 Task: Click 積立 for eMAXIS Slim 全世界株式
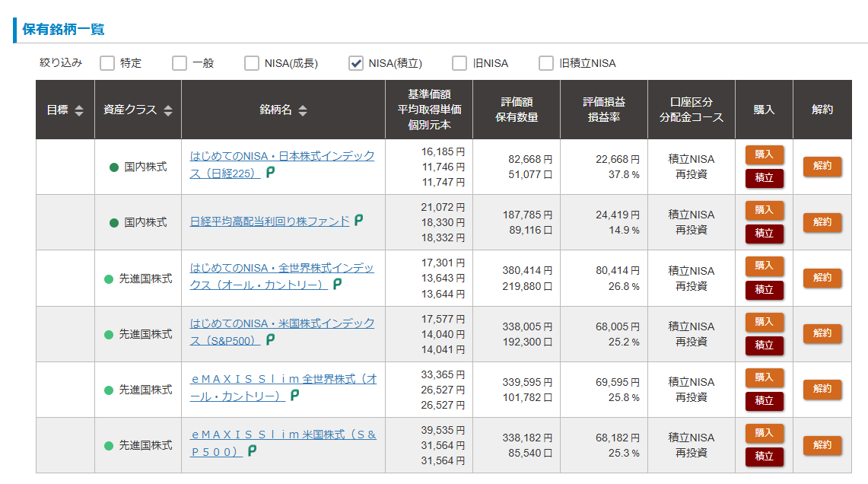(x=764, y=400)
